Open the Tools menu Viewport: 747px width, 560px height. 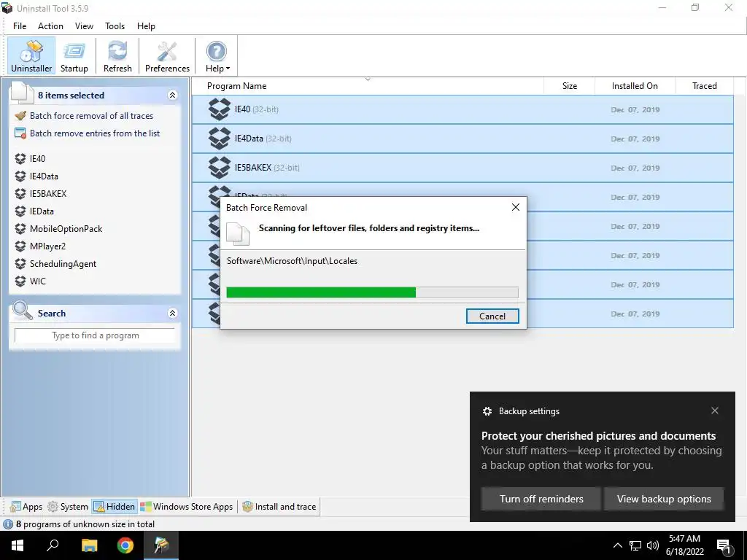tap(115, 26)
